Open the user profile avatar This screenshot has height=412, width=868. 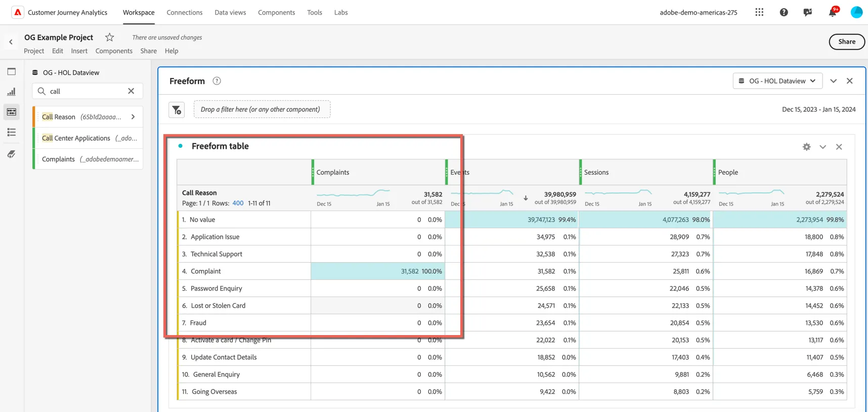coord(856,12)
